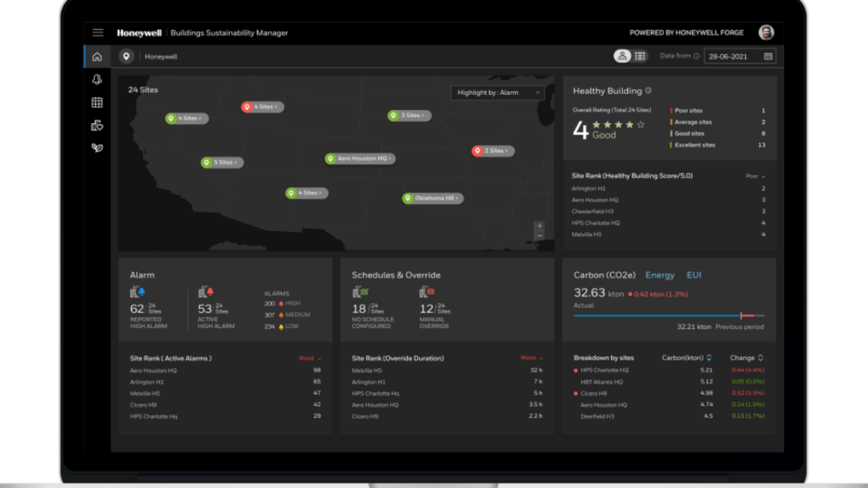Select the red 2 Sites map marker
Image resolution: width=868 pixels, height=488 pixels.
click(493, 150)
